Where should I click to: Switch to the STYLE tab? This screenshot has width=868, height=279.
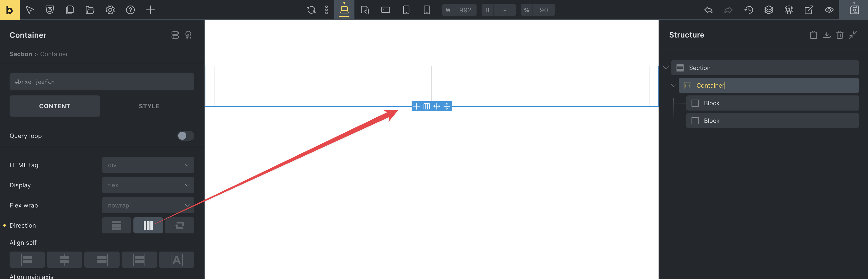pyautogui.click(x=149, y=106)
